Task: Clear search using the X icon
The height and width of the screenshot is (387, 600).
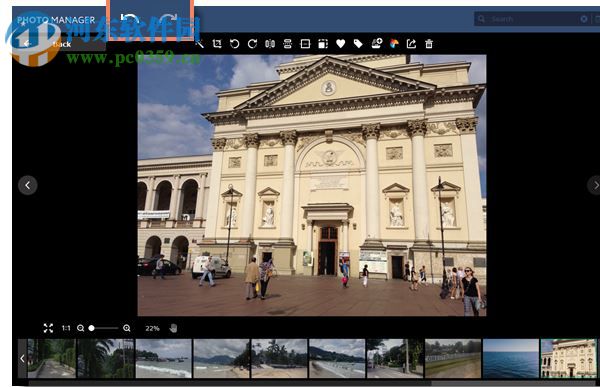Action: (584, 19)
